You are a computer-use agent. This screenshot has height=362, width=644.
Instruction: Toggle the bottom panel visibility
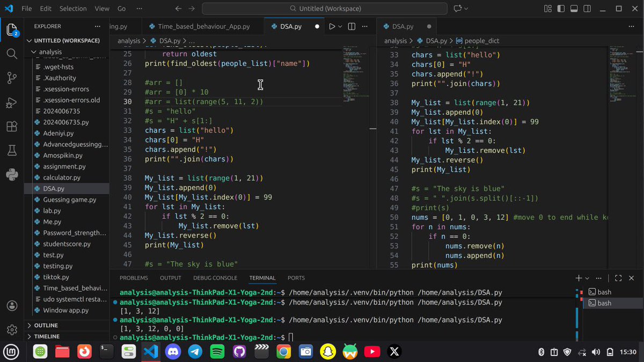point(574,9)
